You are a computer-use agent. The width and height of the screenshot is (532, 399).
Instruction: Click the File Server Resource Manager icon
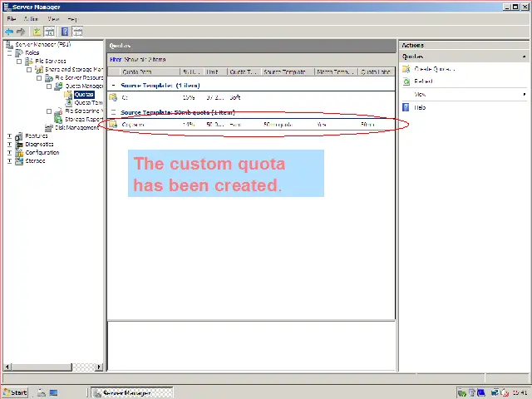coord(49,78)
